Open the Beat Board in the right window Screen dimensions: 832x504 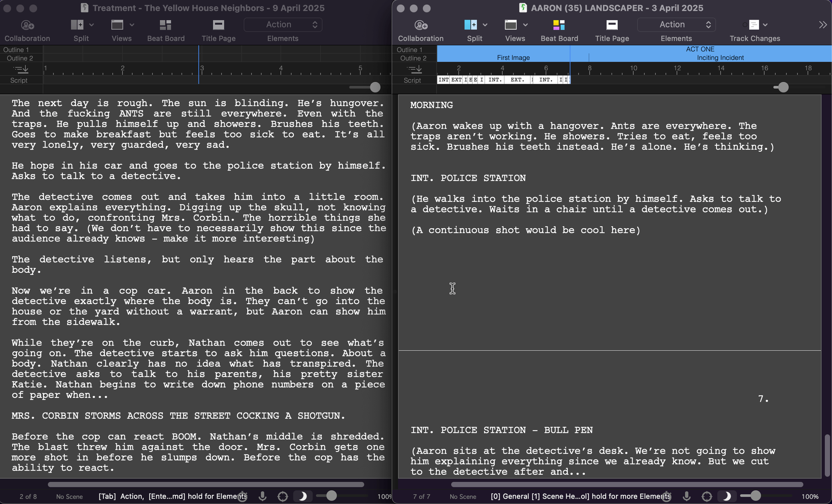559,25
